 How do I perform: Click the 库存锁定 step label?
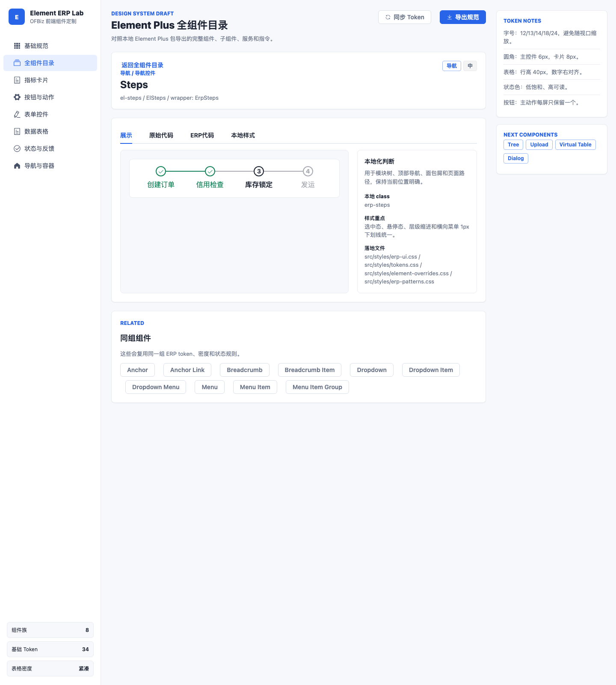259,185
